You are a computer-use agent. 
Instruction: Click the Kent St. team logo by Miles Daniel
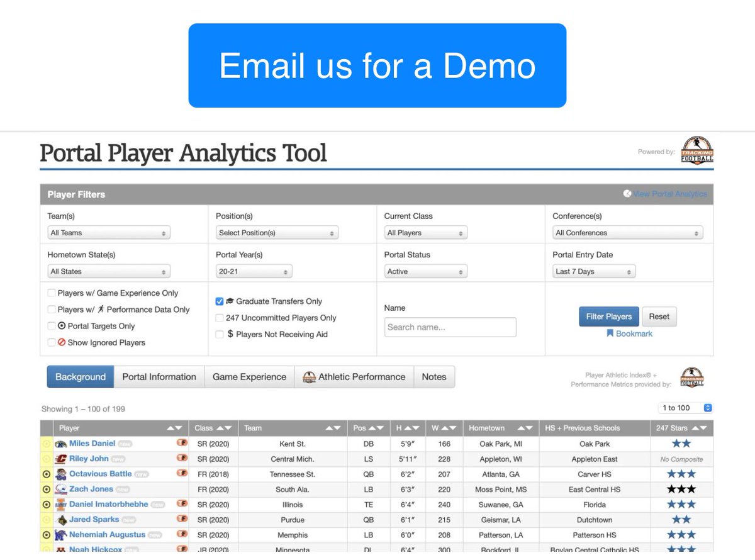(x=61, y=444)
